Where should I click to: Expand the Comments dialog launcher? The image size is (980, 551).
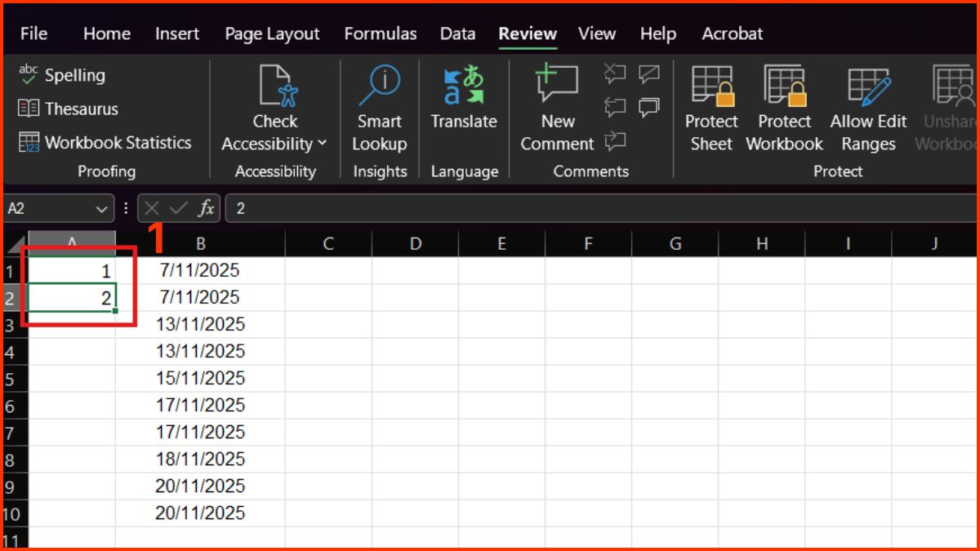pyautogui.click(x=590, y=171)
